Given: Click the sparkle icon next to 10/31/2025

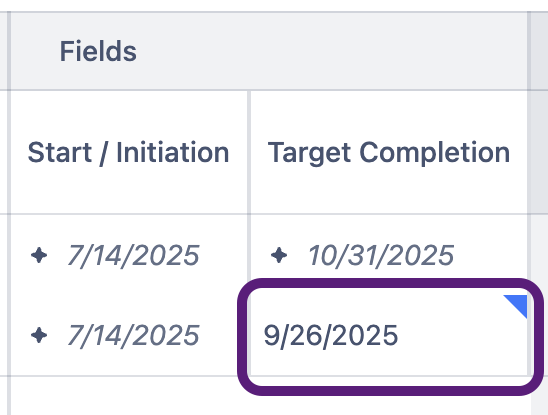Looking at the screenshot, I should [x=279, y=255].
